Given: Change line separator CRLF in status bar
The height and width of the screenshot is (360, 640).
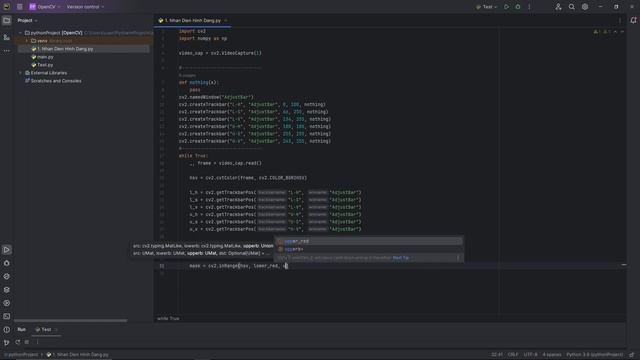Looking at the screenshot, I should 513,355.
